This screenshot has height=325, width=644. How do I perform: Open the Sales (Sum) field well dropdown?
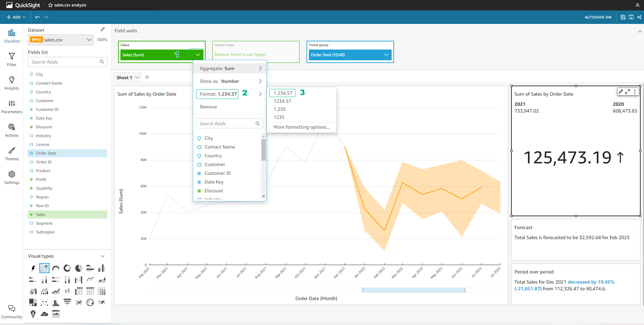(198, 55)
